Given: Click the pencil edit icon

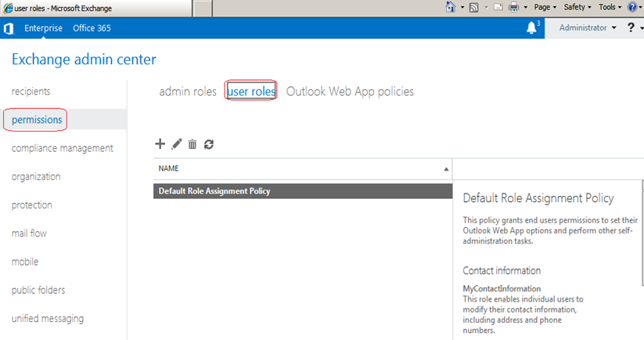Looking at the screenshot, I should click(177, 144).
